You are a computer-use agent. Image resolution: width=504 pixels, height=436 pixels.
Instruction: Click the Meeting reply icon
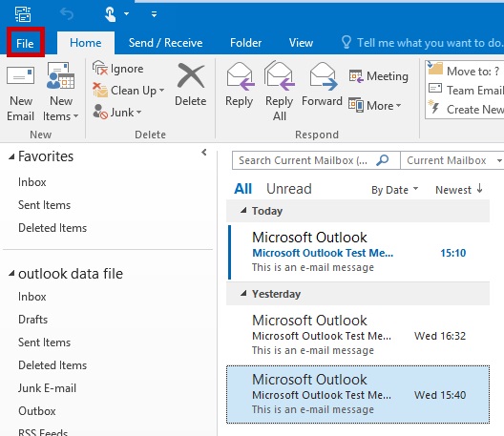pyautogui.click(x=356, y=76)
